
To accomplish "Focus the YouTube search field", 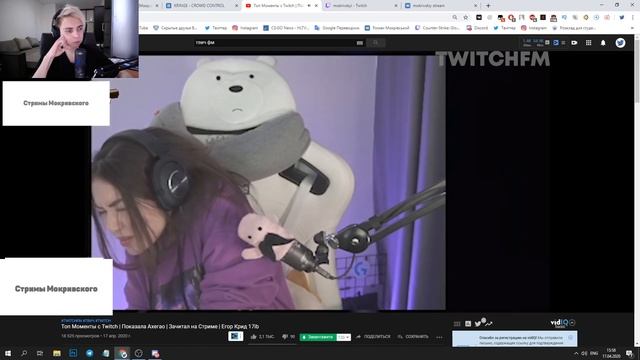I will pos(273,42).
